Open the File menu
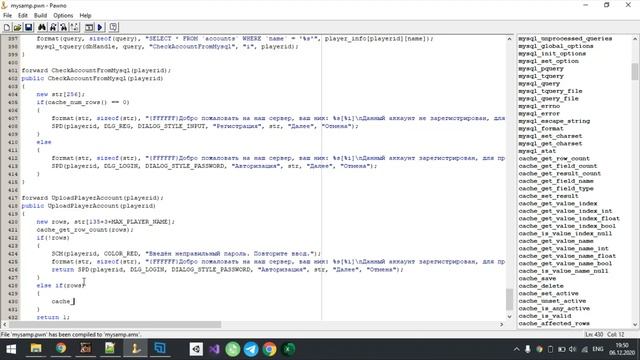Screen dimensions: 640x360 tap(7, 16)
